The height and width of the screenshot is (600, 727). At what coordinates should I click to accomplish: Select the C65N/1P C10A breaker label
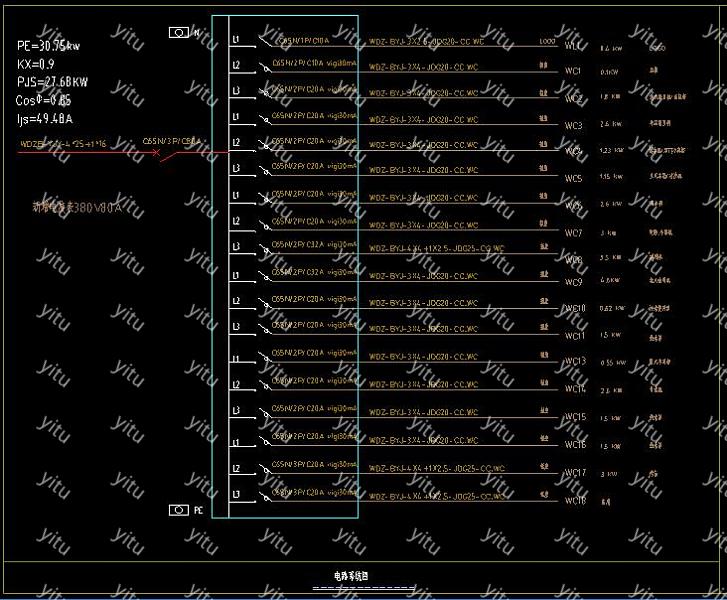tap(300, 41)
